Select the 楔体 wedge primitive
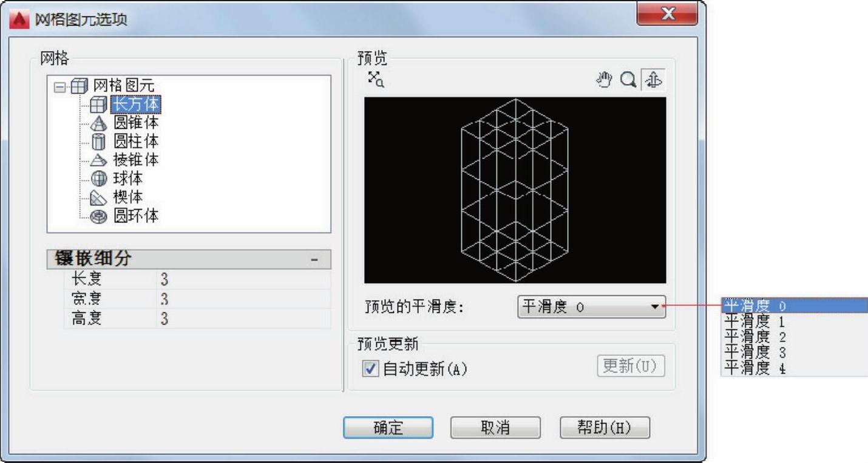868x463 pixels. (x=128, y=197)
